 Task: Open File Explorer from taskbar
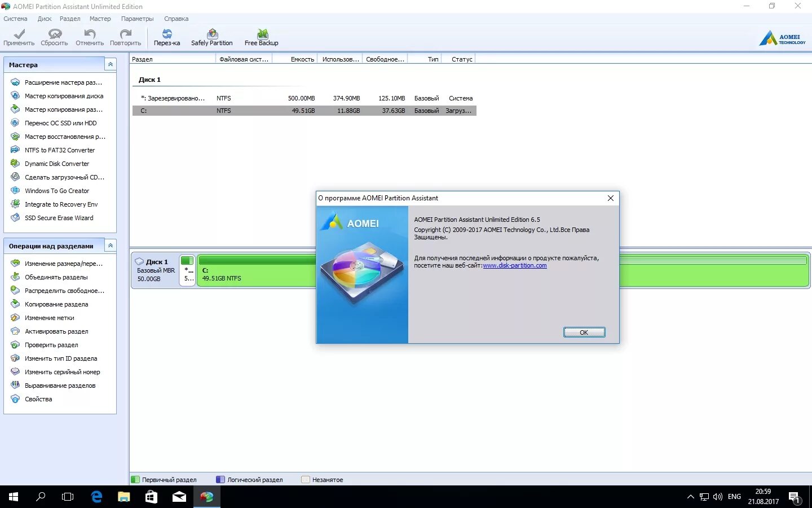point(123,497)
